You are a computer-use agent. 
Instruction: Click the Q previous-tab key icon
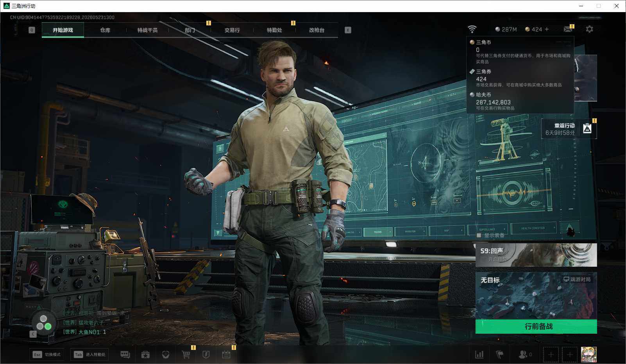32,30
